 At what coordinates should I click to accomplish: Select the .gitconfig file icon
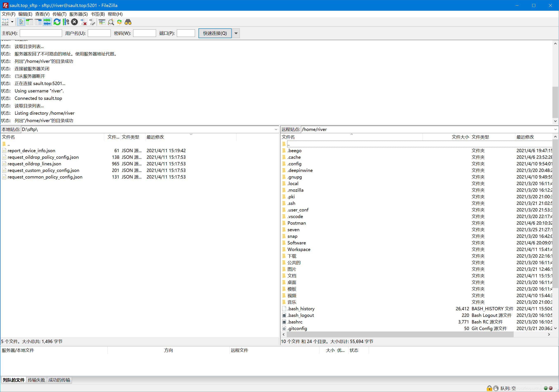(284, 328)
